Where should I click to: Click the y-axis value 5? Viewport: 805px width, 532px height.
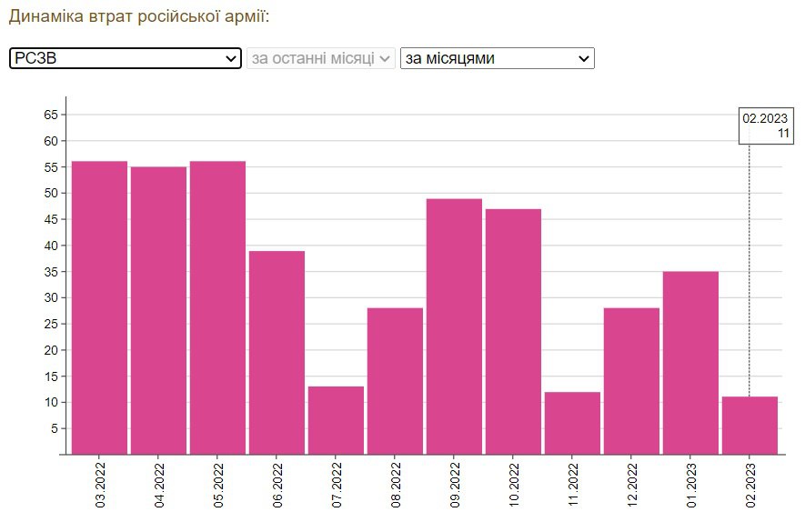(55, 429)
